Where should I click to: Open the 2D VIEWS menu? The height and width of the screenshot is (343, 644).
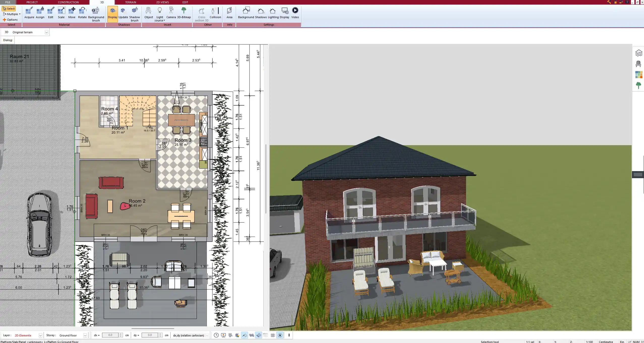tap(162, 2)
